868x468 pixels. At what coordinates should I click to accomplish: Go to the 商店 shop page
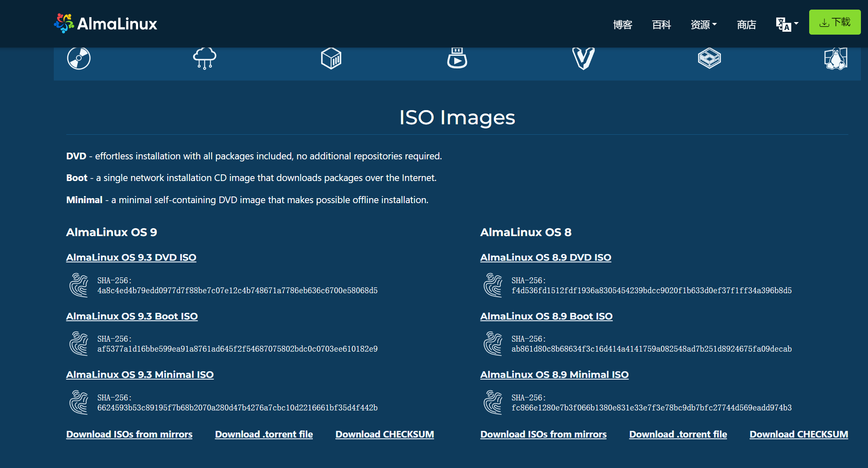click(747, 25)
